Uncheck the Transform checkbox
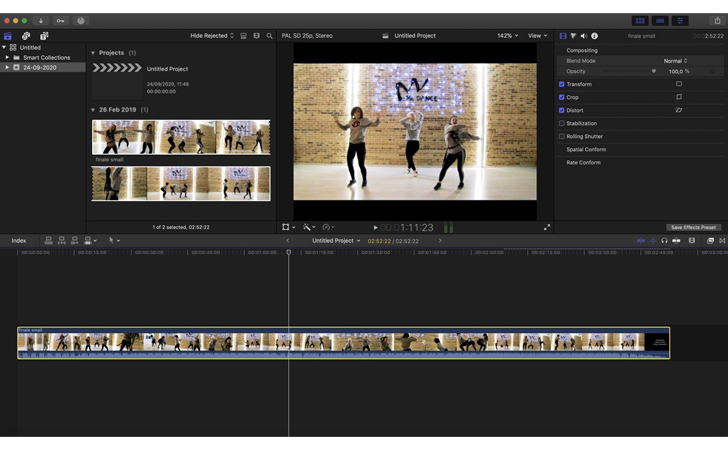728x450 pixels. click(562, 84)
